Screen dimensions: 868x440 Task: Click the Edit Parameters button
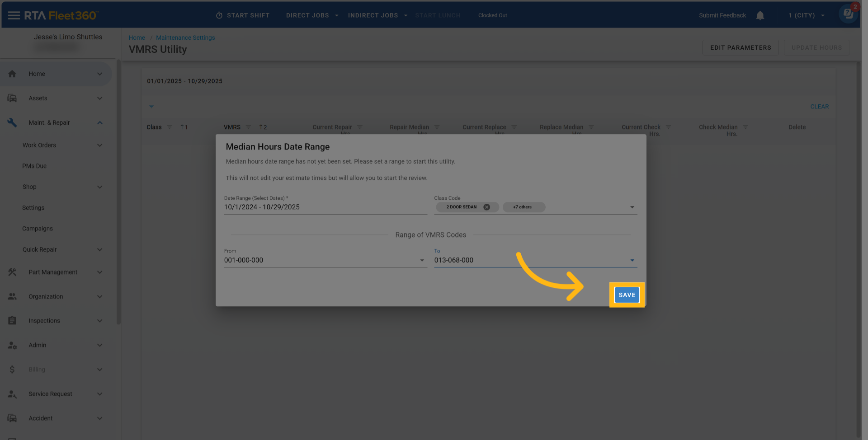[x=740, y=47]
